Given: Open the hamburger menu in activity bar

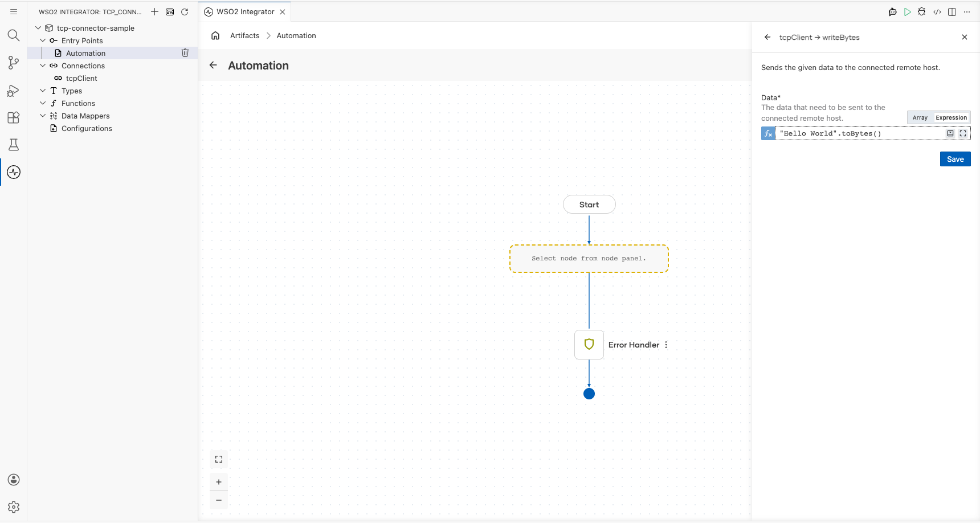Looking at the screenshot, I should (14, 11).
